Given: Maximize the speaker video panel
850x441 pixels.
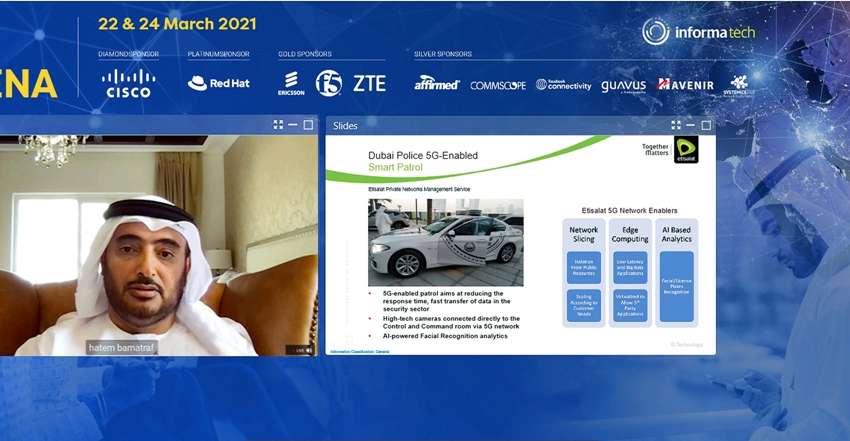Looking at the screenshot, I should click(308, 125).
